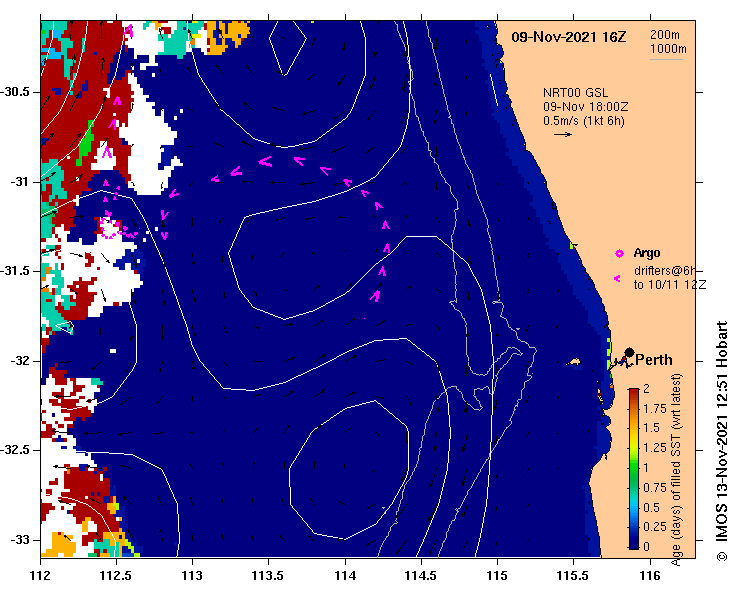Screen dimensions: 739x592
Task: Click the Rottnest Island shape west of Perth
Action: tap(574, 362)
